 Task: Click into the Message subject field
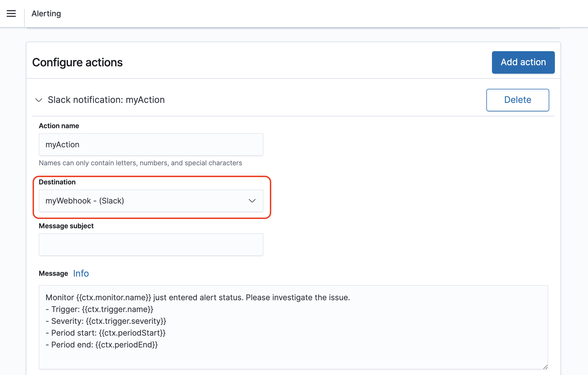tap(151, 245)
